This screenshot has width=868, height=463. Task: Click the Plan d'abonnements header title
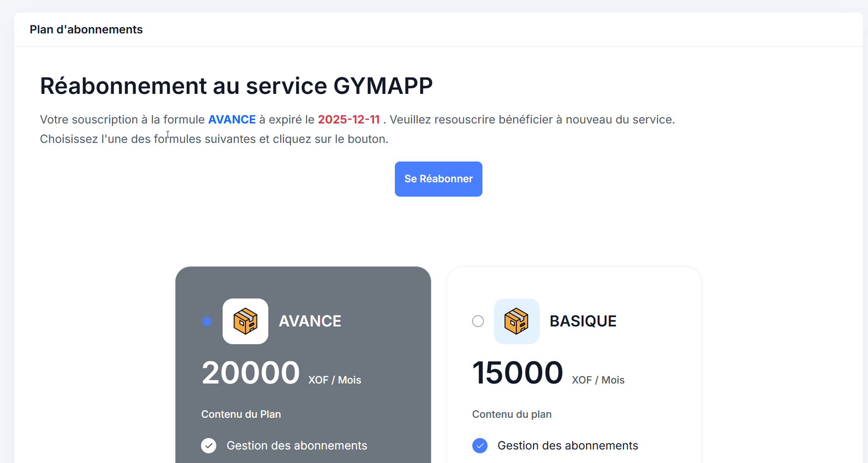[x=86, y=30]
